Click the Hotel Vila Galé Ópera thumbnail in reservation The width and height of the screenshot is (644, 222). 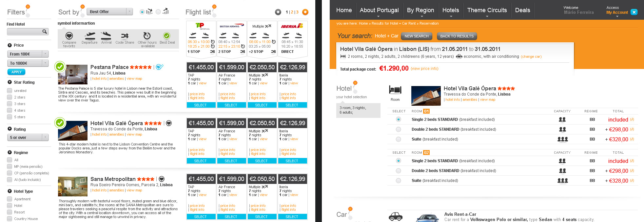[426, 96]
